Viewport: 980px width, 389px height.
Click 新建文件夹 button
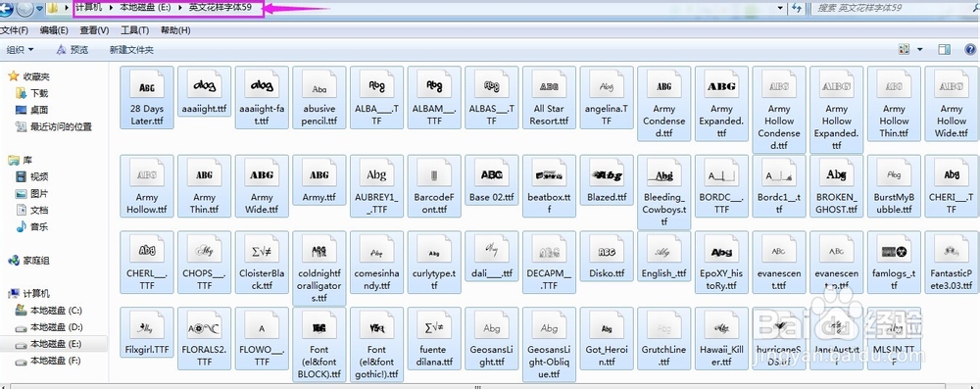point(131,49)
